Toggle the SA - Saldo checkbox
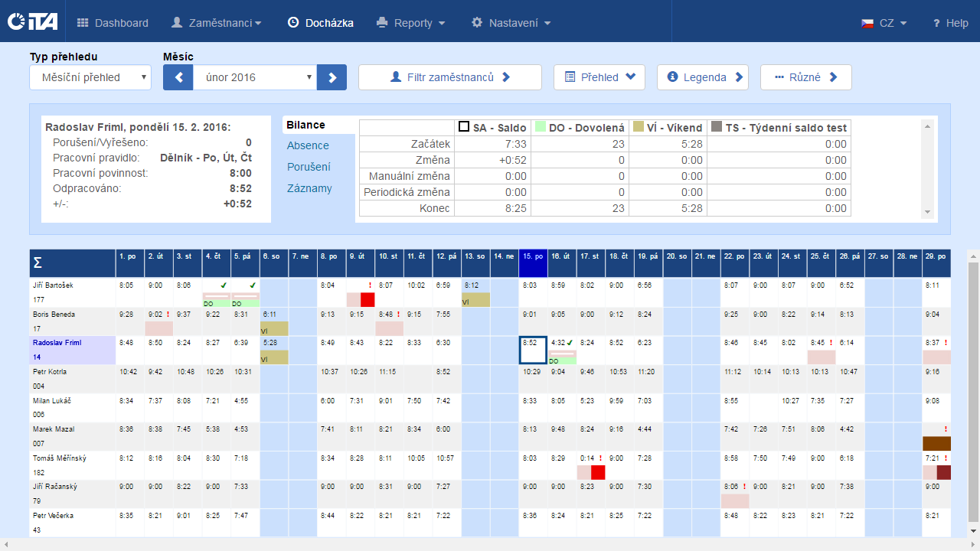The width and height of the screenshot is (980, 551). pyautogui.click(x=463, y=127)
